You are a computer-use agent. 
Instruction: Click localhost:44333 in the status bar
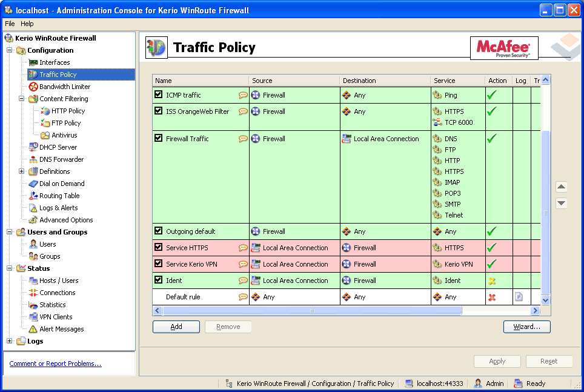pyautogui.click(x=434, y=384)
